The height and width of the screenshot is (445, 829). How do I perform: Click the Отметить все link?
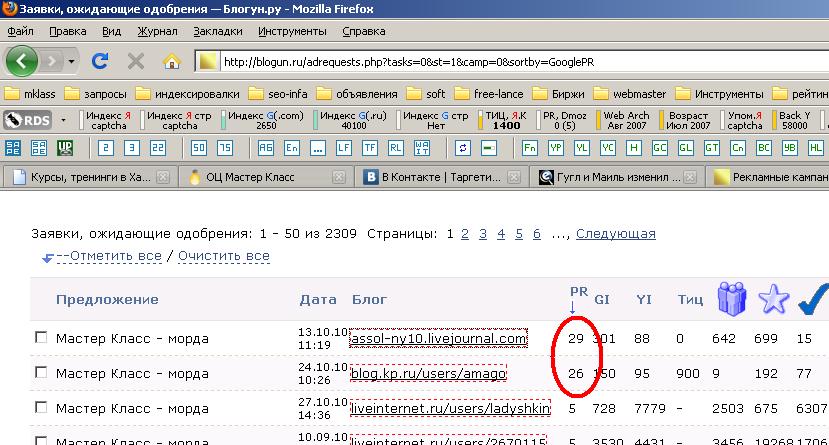tap(108, 256)
